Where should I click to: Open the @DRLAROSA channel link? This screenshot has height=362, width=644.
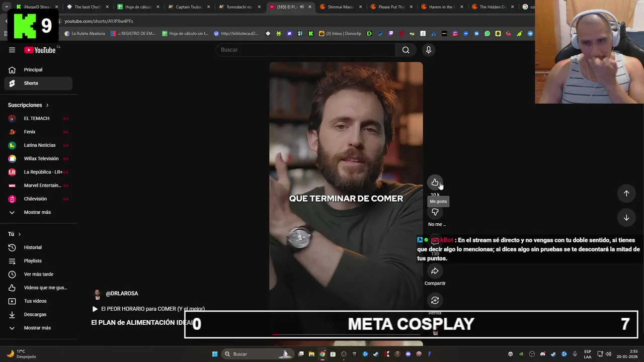tap(122, 294)
